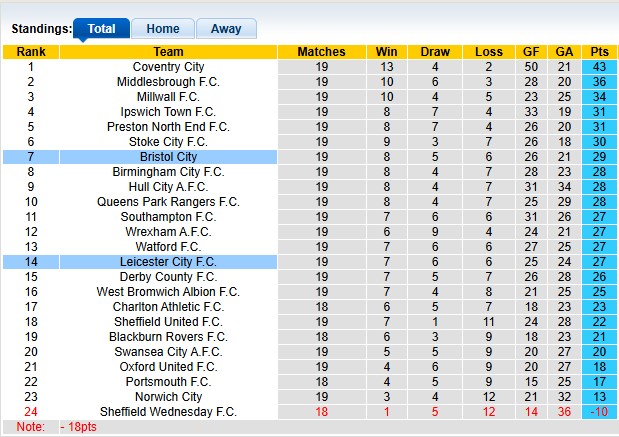Click Coventry City's 43 points cell

click(599, 67)
